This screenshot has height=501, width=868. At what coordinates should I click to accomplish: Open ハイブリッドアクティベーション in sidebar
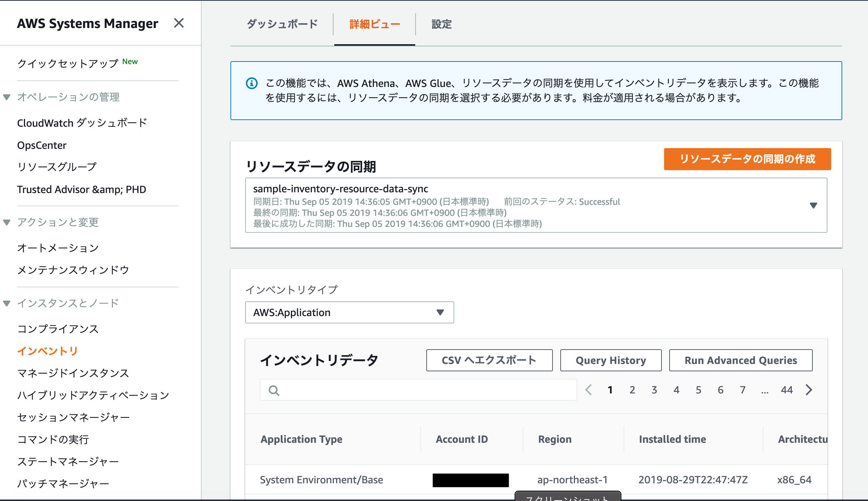tap(93, 395)
